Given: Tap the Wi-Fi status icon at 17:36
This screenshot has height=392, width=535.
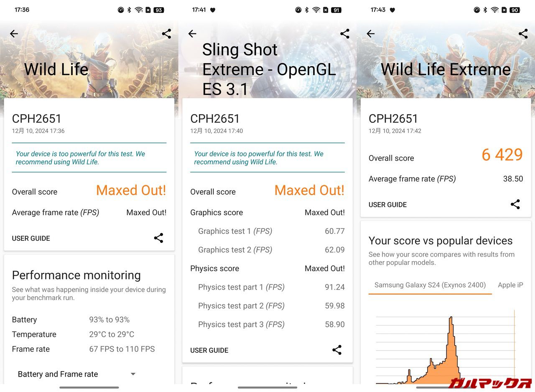Looking at the screenshot, I should pos(139,10).
